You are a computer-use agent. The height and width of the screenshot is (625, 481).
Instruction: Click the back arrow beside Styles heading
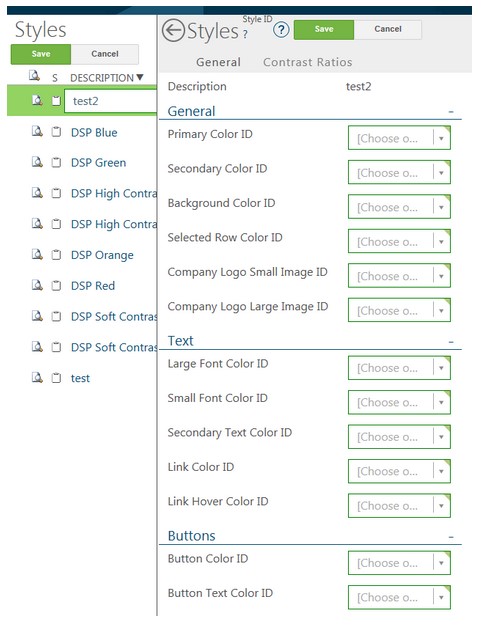[173, 31]
